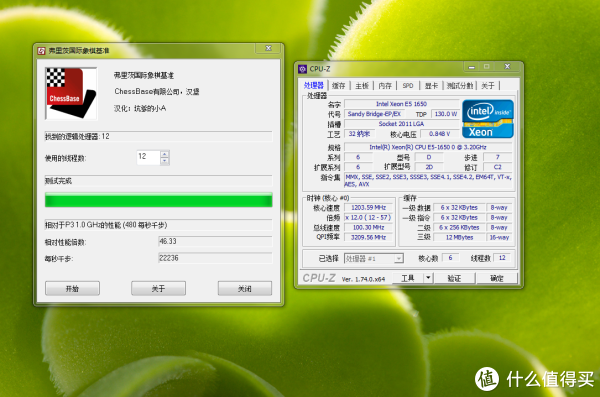This screenshot has width=600, height=397.
Task: Close the CPU-Z window
Action: click(507, 67)
